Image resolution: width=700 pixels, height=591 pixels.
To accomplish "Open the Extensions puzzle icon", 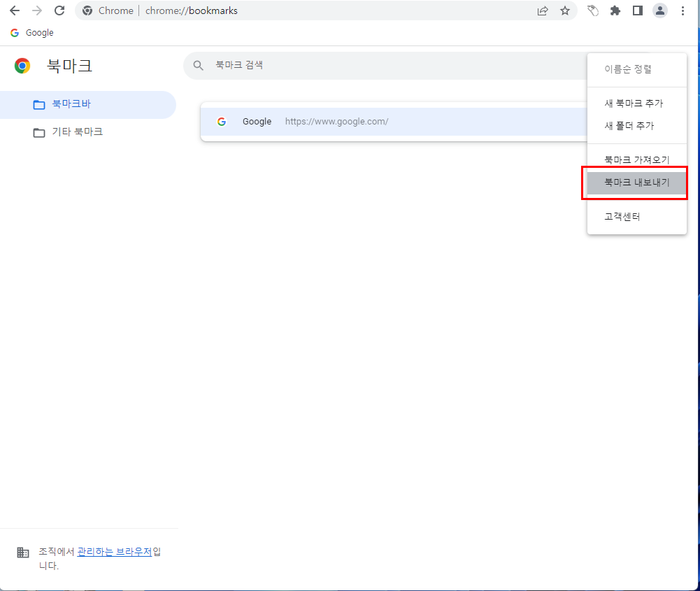I will coord(615,10).
